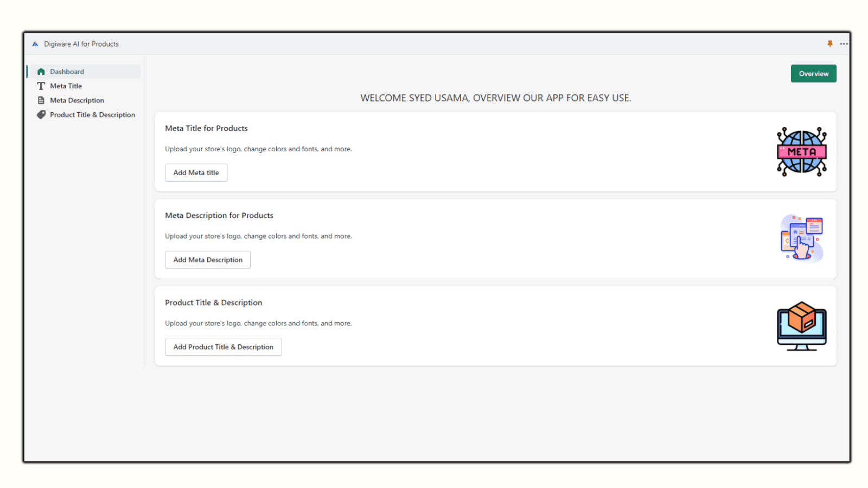Click the Digiware app logo icon
The image size is (868, 488).
tap(35, 44)
